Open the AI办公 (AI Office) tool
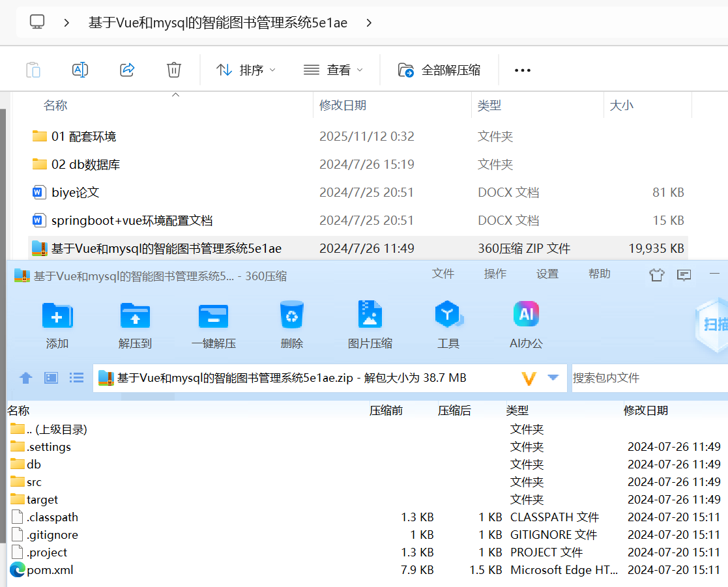 pyautogui.click(x=526, y=324)
